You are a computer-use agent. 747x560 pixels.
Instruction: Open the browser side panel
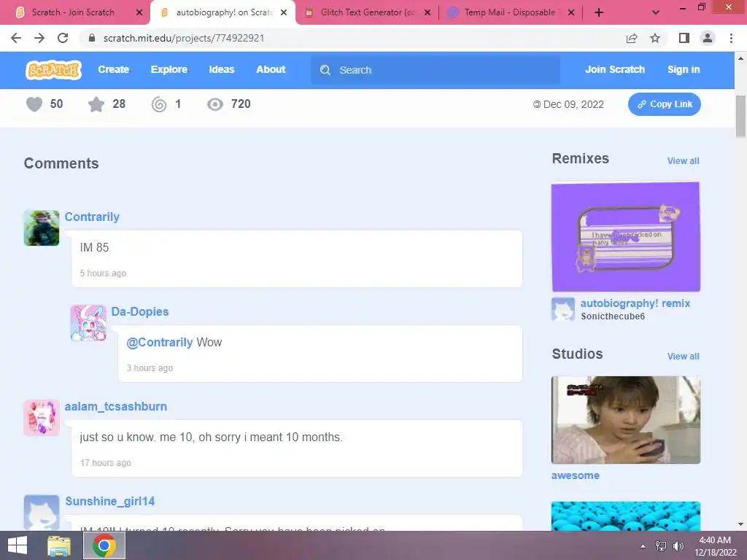point(684,38)
